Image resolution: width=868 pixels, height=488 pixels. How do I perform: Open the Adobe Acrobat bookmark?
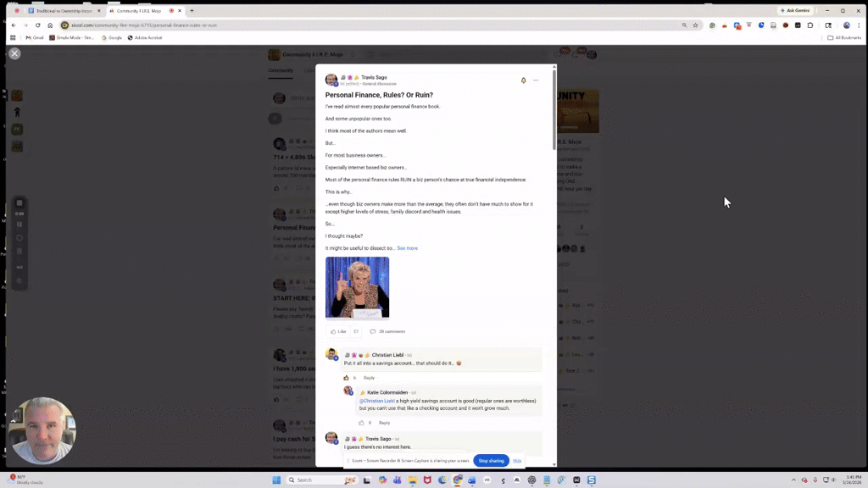[x=145, y=37]
